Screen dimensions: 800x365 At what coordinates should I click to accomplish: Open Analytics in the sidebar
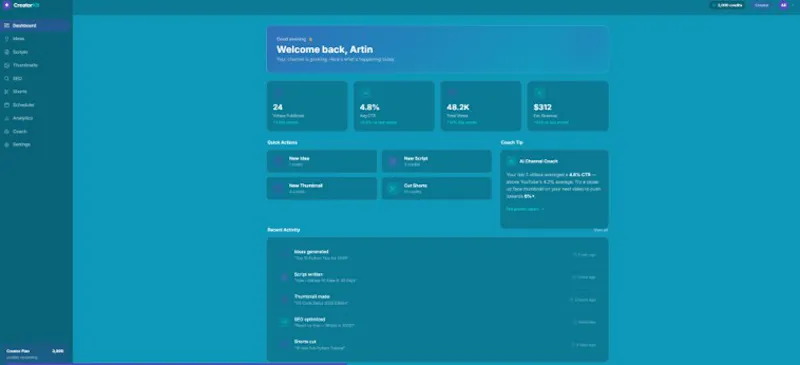[x=35, y=118]
